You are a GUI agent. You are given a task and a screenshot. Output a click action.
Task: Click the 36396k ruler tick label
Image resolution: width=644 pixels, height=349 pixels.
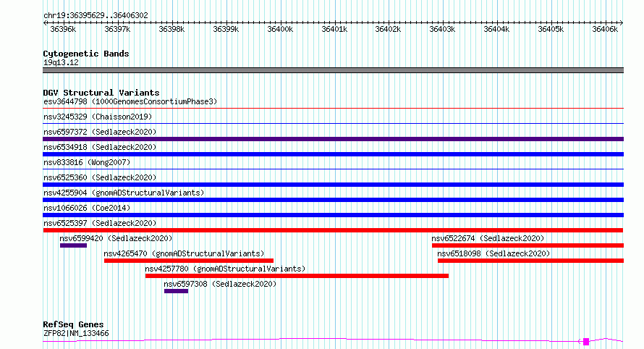tap(63, 29)
